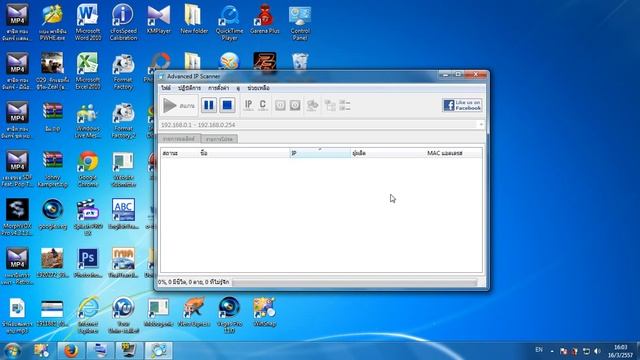The height and width of the screenshot is (360, 640).
Task: Select the Google Chrome desktop icon
Action: [88, 169]
